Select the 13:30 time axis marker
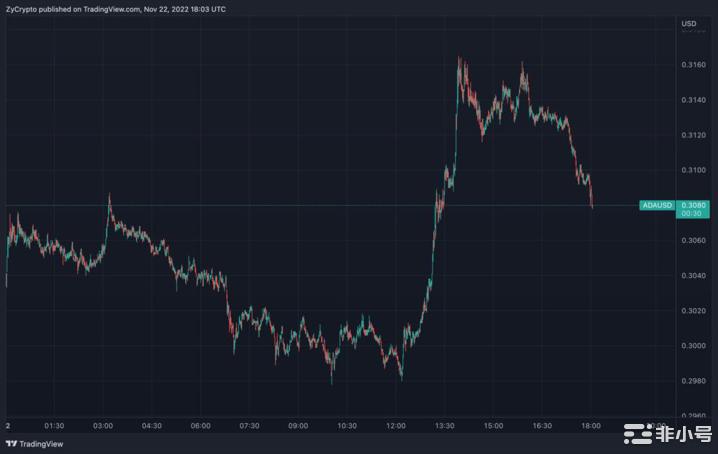 pyautogui.click(x=445, y=425)
